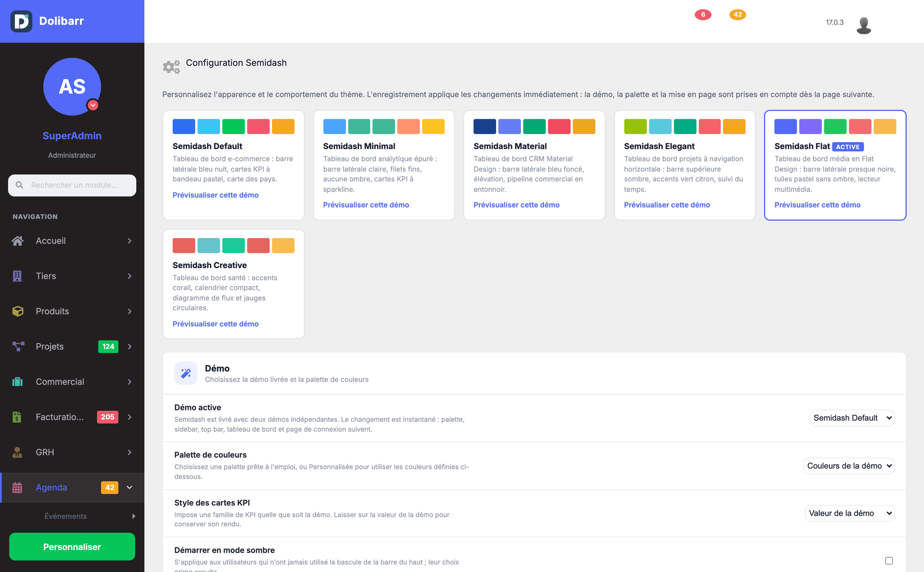Select the Semidash Creative card title
This screenshot has height=572, width=924.
[x=210, y=265]
